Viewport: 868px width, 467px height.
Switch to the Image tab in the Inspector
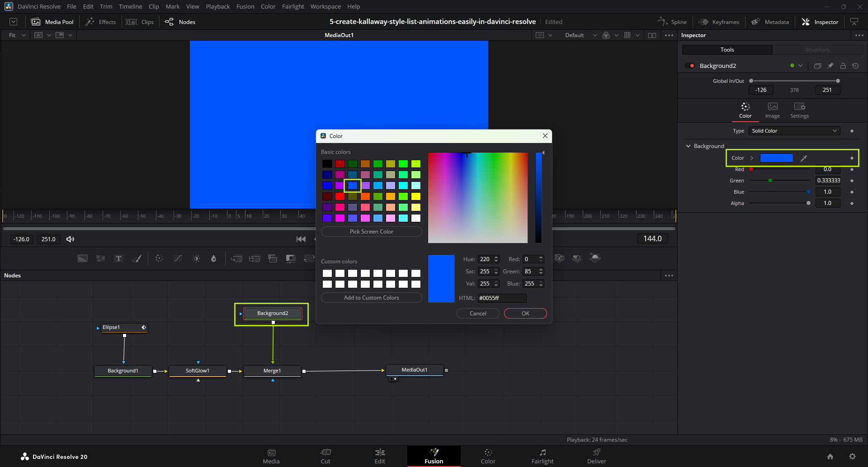coord(772,110)
